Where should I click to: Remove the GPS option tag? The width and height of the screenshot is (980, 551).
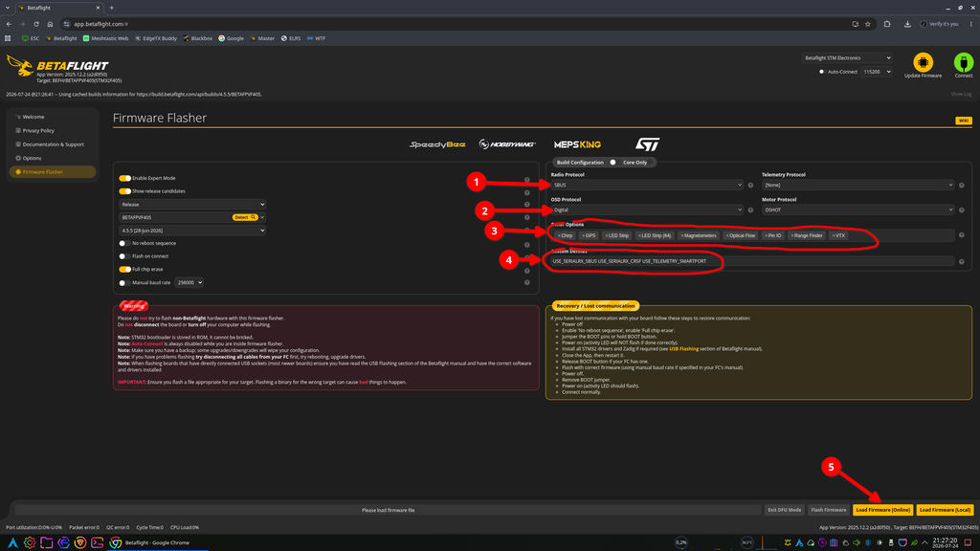pyautogui.click(x=583, y=235)
